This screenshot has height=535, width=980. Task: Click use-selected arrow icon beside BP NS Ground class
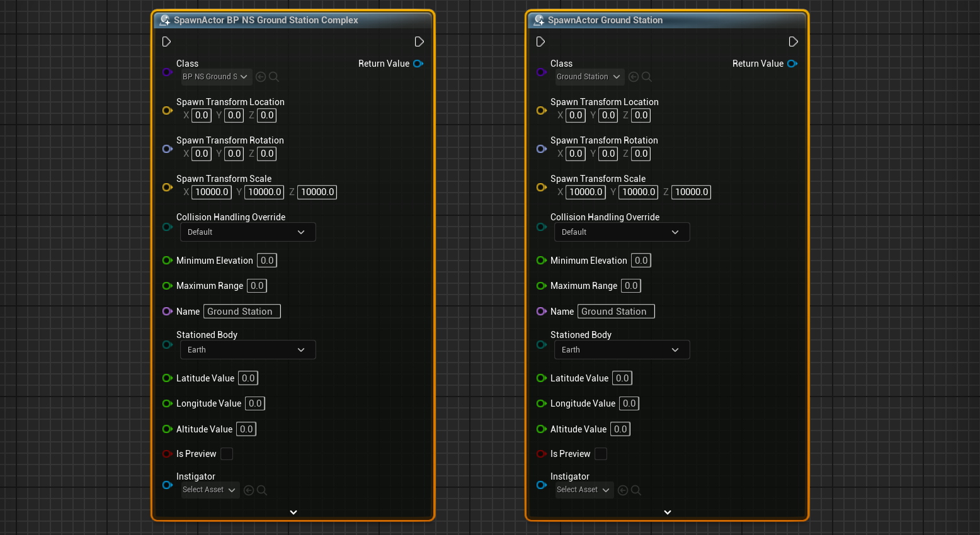point(261,77)
